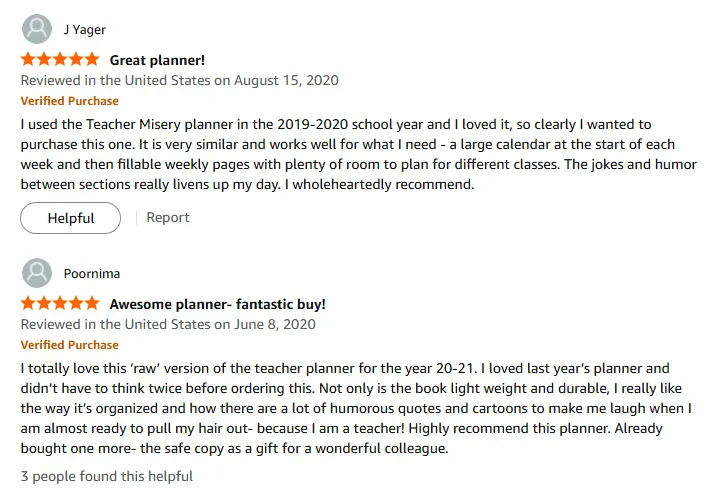Open the "Great planner!" review title

tap(157, 60)
